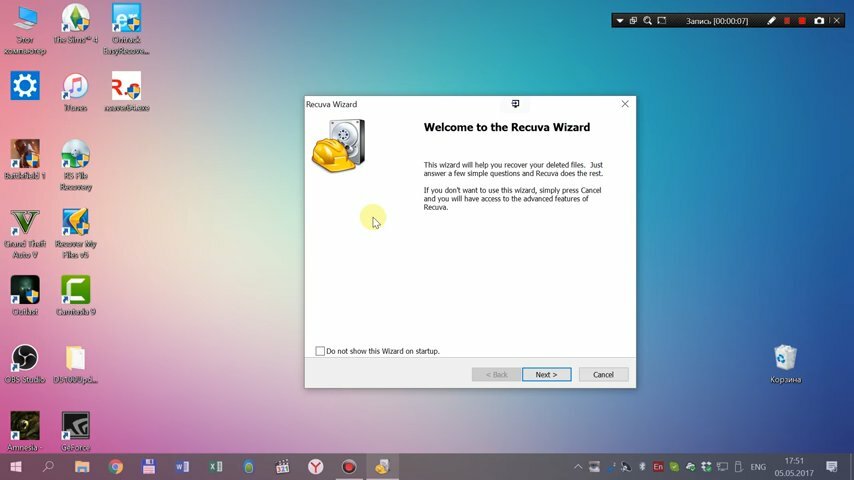Select the Battlefield 1 desktop shortcut
854x480 pixels.
(x=25, y=160)
